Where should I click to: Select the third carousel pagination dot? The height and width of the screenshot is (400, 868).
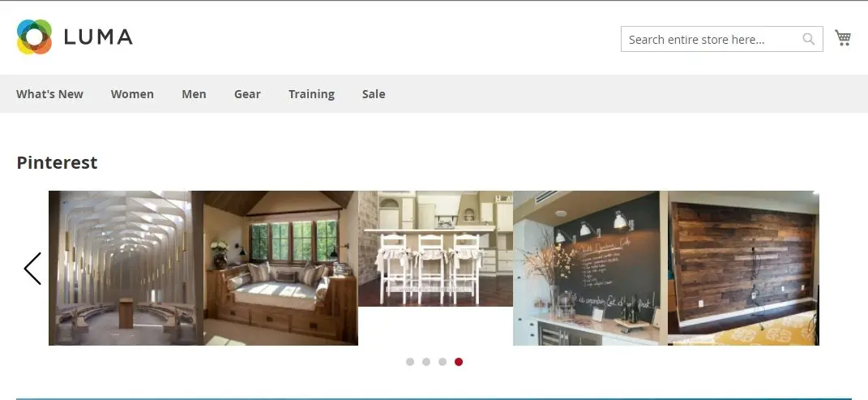pos(443,362)
